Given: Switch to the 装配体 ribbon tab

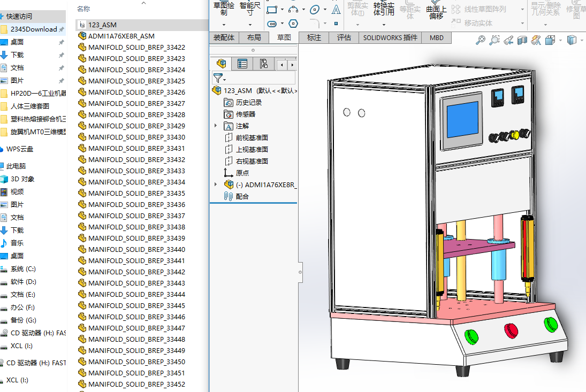Looking at the screenshot, I should [224, 37].
